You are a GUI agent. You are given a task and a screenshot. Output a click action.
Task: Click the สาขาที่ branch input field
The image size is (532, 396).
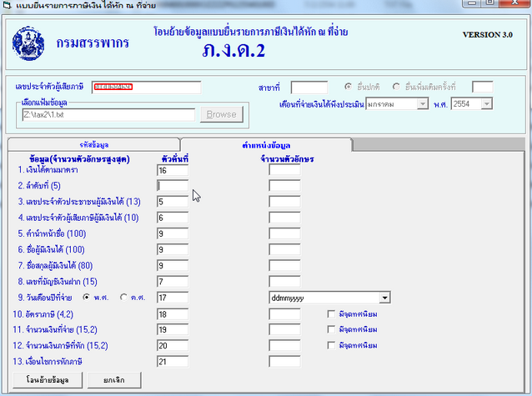coord(309,88)
